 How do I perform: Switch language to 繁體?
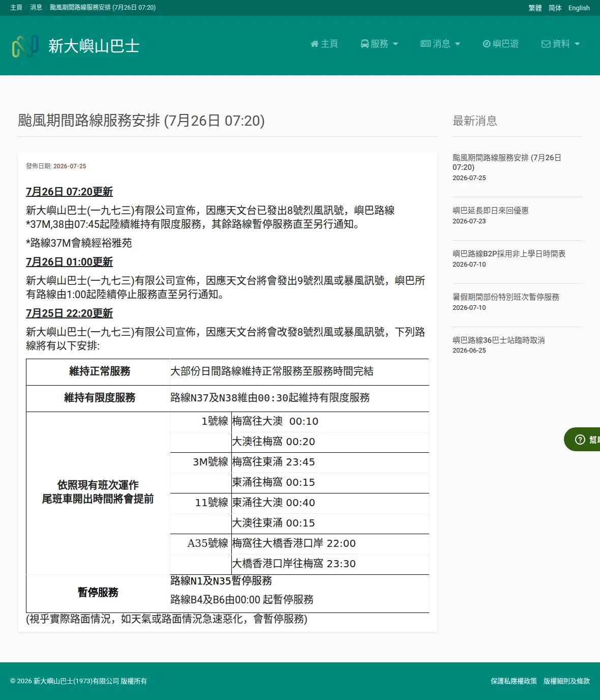[535, 8]
